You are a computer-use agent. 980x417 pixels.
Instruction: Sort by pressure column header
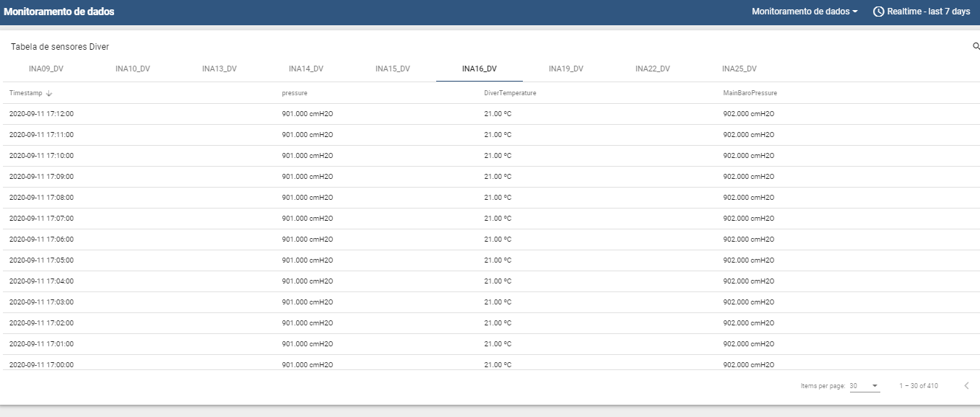coord(295,93)
